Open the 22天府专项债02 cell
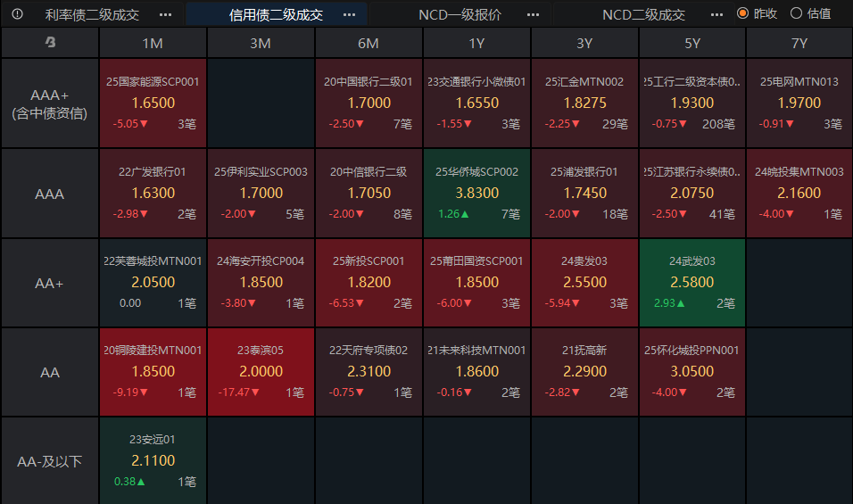 click(369, 372)
